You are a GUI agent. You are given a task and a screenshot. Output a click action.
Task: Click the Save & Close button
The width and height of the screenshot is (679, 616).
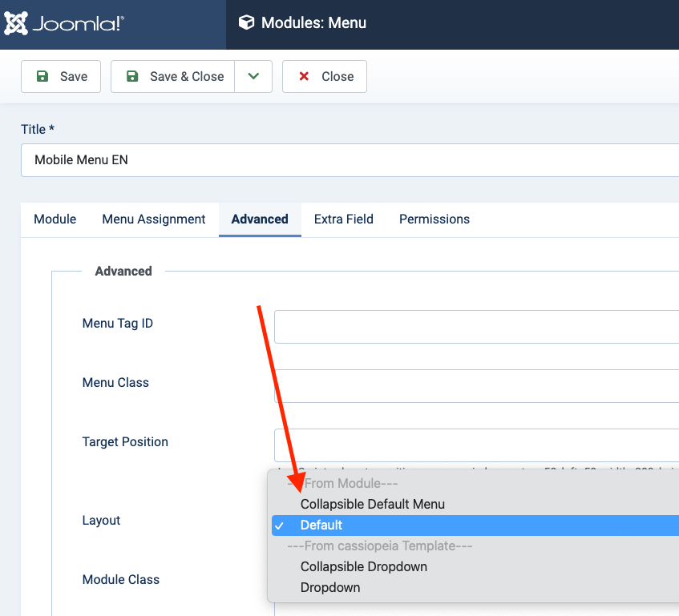point(173,77)
